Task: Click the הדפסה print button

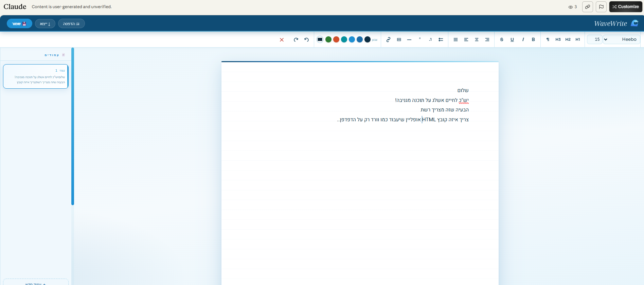Action: click(x=71, y=23)
